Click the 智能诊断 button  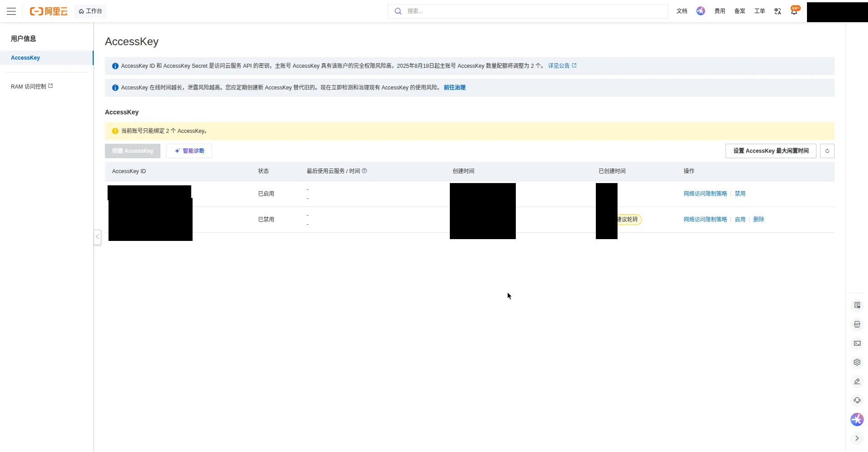click(189, 151)
